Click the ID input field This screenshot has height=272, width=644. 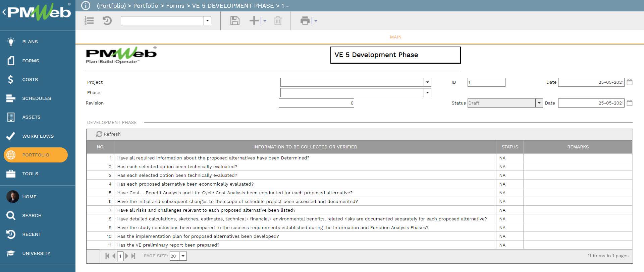486,82
